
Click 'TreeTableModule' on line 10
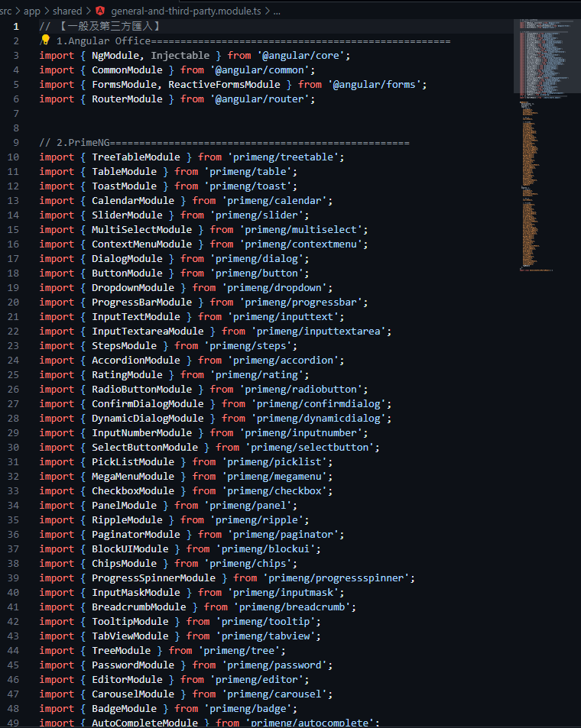136,157
